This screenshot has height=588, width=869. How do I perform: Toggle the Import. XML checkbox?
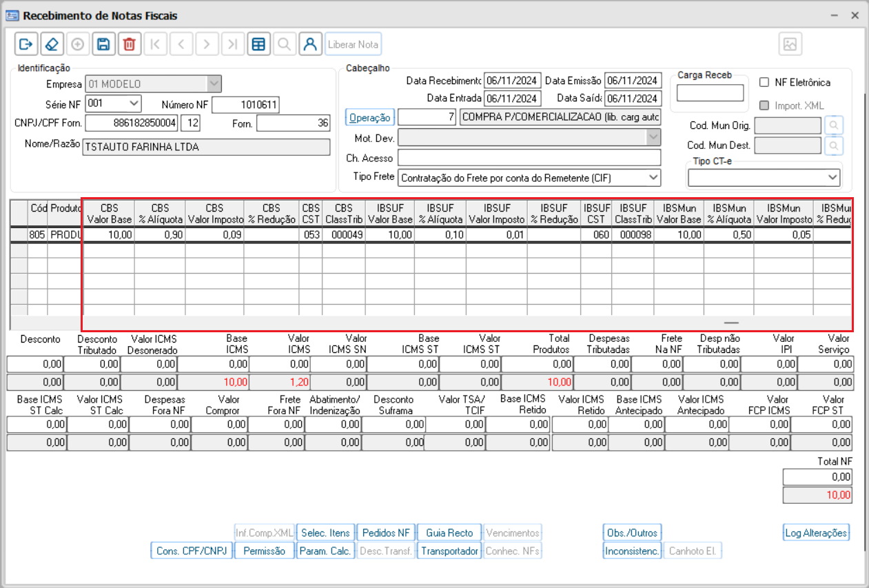click(764, 105)
